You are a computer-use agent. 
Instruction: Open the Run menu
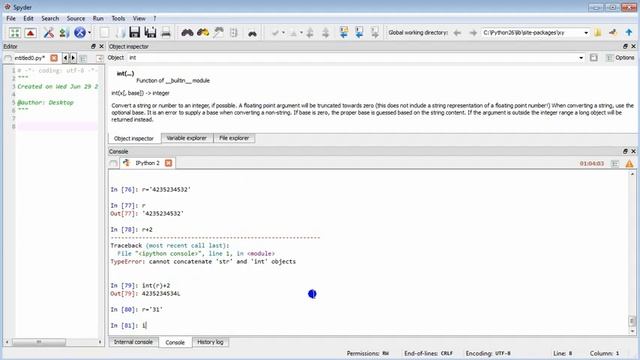pos(98,18)
